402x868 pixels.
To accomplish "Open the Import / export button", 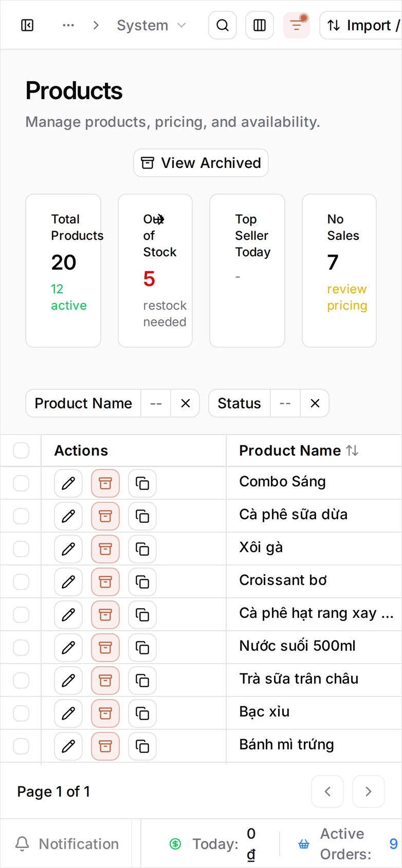I will pyautogui.click(x=361, y=25).
